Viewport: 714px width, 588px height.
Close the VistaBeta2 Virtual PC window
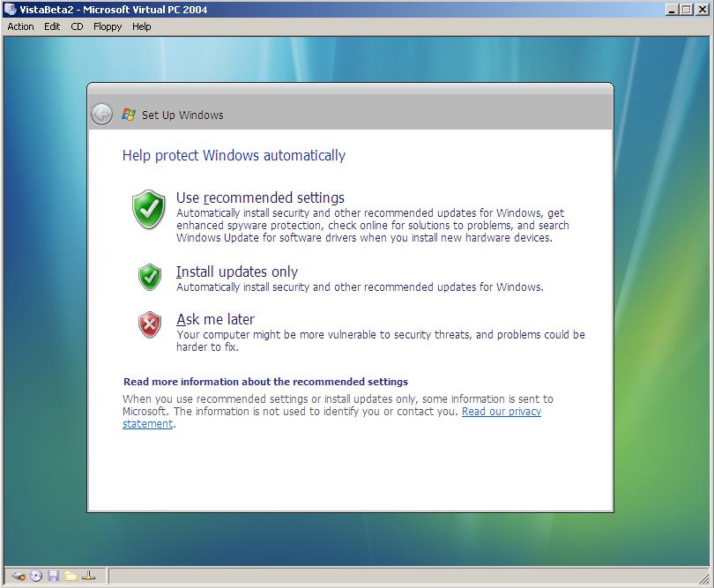(x=703, y=10)
